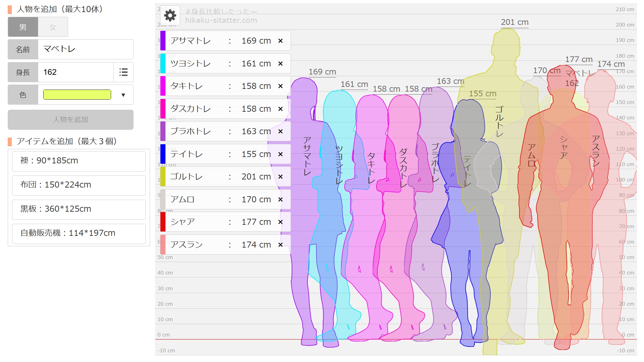644x362 pixels.
Task: Click × beside アスラン
Action: [281, 245]
